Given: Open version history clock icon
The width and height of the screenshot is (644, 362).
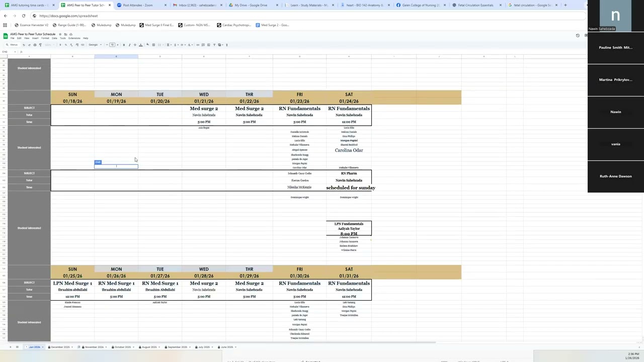Looking at the screenshot, I should (x=578, y=36).
